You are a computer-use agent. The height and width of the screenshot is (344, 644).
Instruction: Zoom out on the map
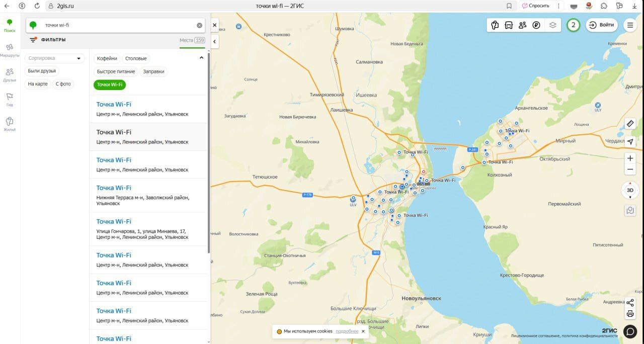[630, 170]
